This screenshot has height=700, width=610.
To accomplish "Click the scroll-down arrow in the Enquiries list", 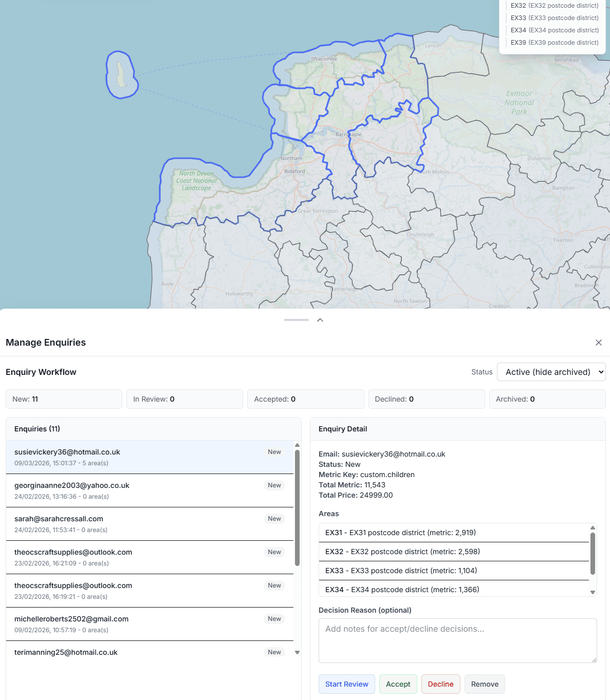I will tap(297, 652).
